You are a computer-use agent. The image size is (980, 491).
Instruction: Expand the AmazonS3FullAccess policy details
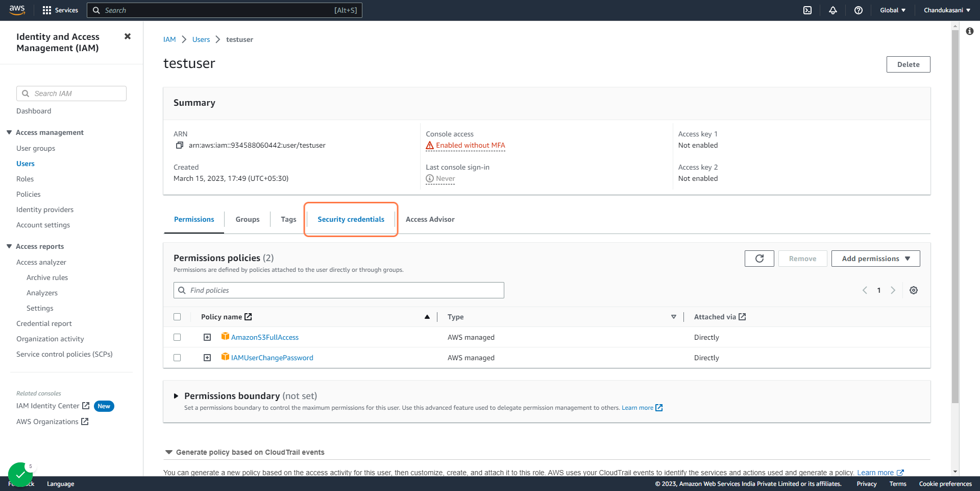[x=207, y=337]
